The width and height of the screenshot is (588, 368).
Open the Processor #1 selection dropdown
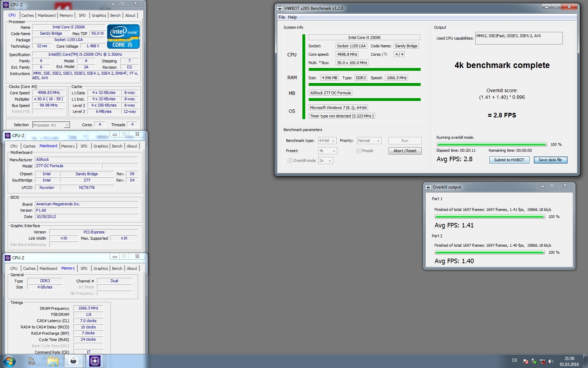point(51,125)
